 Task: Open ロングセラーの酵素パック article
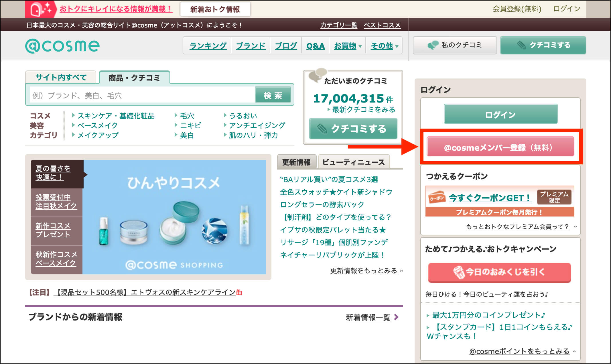click(322, 205)
